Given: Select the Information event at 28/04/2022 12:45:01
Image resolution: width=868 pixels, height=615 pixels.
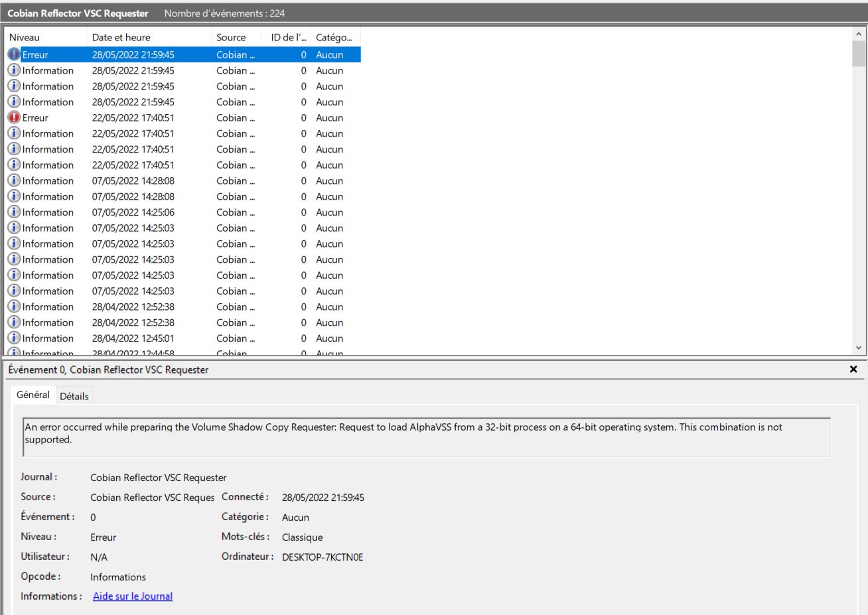Looking at the screenshot, I should [x=184, y=338].
